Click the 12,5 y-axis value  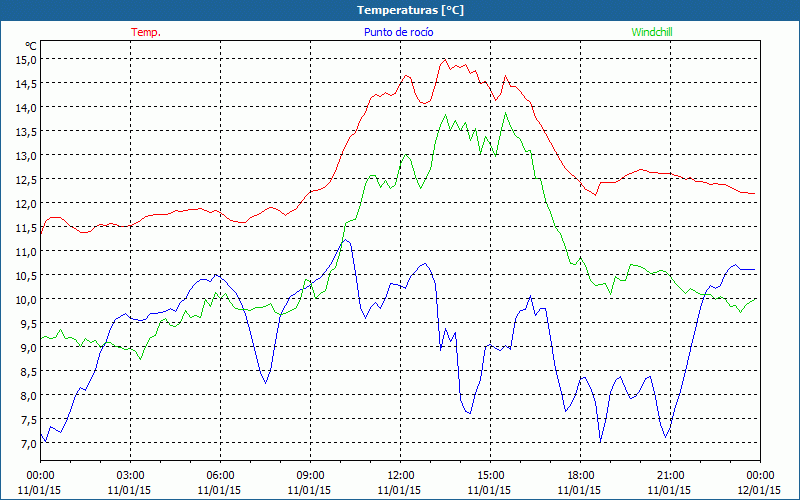pyautogui.click(x=26, y=180)
